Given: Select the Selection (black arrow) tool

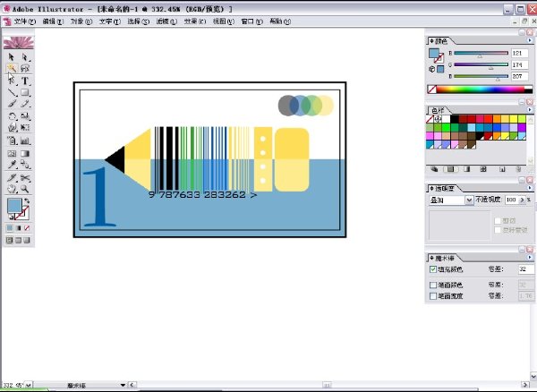Looking at the screenshot, I should click(x=12, y=56).
